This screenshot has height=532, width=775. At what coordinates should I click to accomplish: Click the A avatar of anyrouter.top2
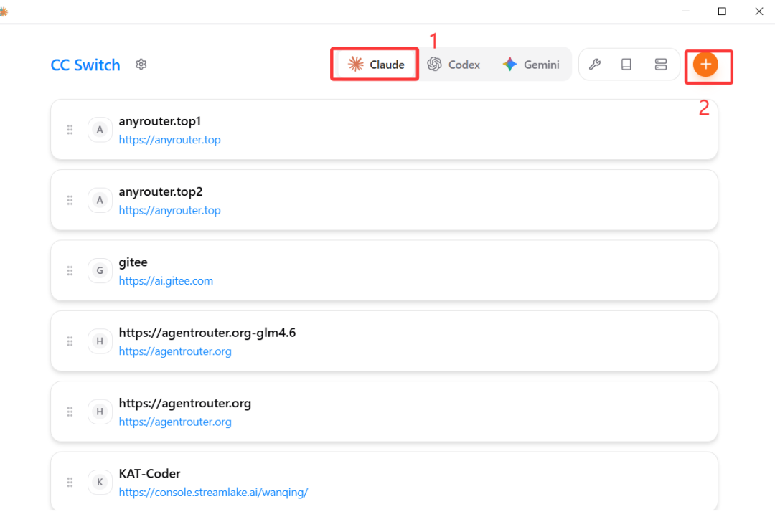[100, 200]
